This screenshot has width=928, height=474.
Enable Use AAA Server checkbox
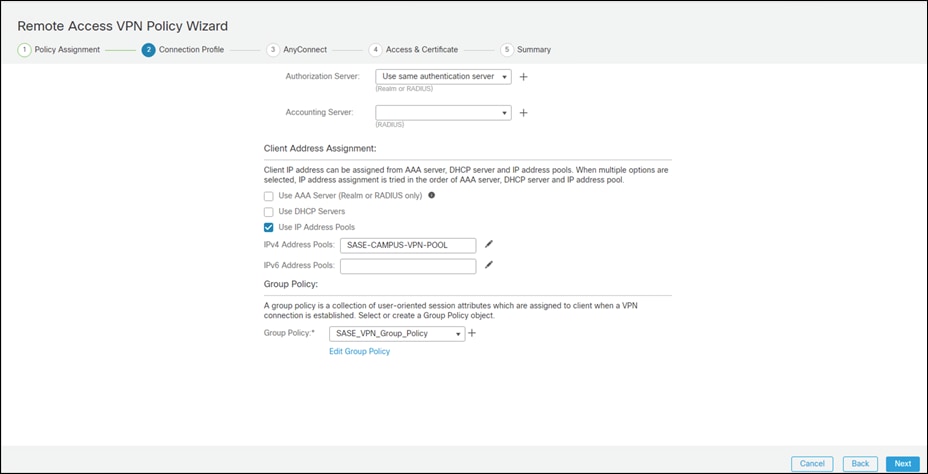click(269, 196)
